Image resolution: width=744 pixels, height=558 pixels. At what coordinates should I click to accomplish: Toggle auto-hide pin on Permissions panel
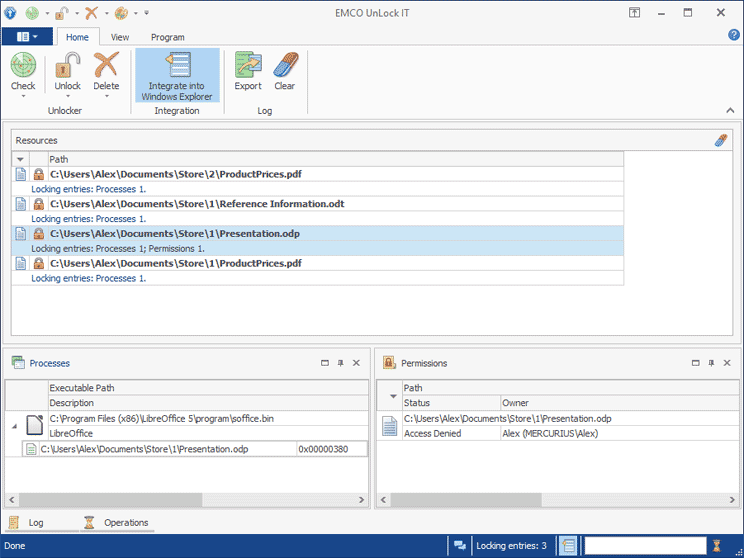(710, 363)
